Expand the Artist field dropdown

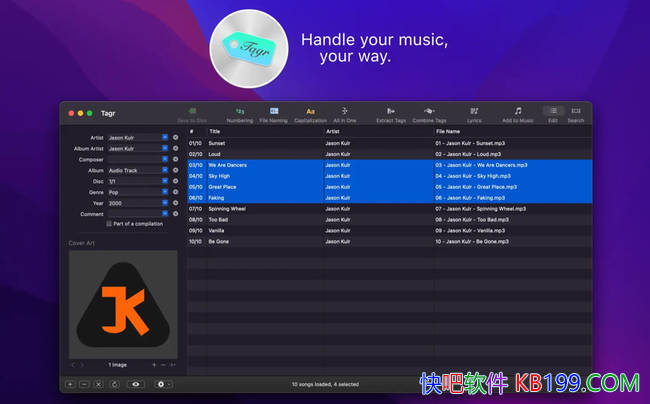pos(165,137)
